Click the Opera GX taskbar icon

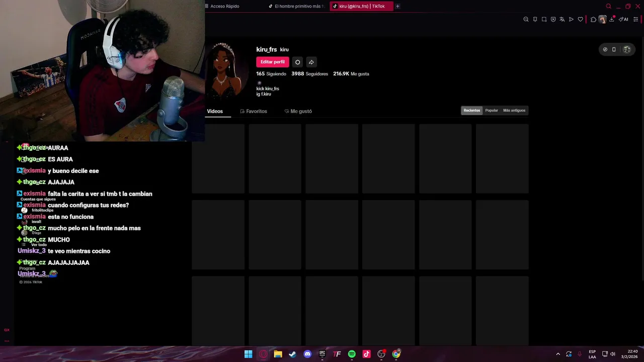[x=263, y=354]
